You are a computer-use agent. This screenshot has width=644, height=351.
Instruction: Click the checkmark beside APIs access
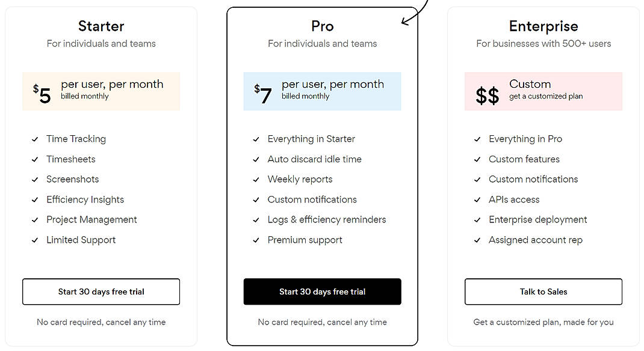pos(477,200)
